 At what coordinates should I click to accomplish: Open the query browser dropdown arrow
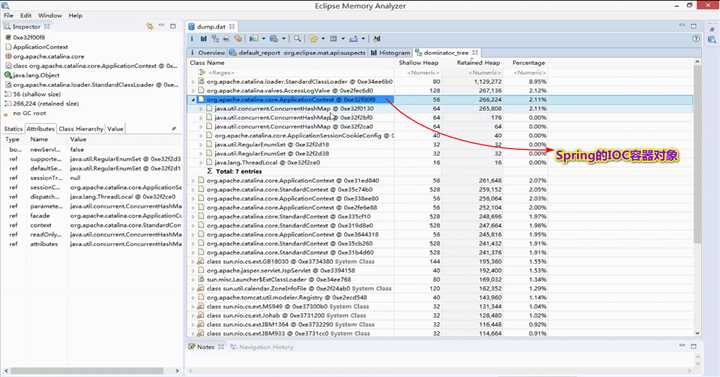[284, 39]
